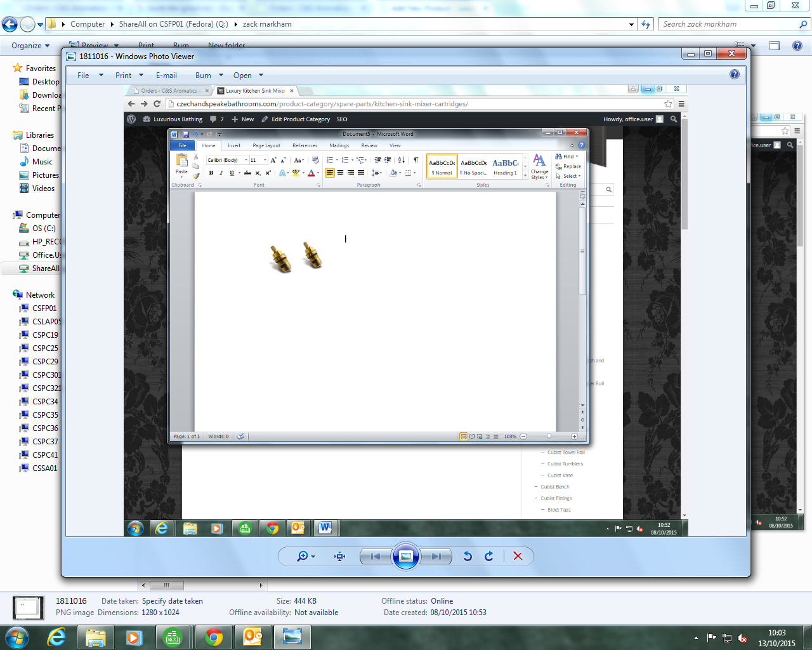Select the CSPC25 network computer
The width and height of the screenshot is (812, 650).
(x=45, y=348)
